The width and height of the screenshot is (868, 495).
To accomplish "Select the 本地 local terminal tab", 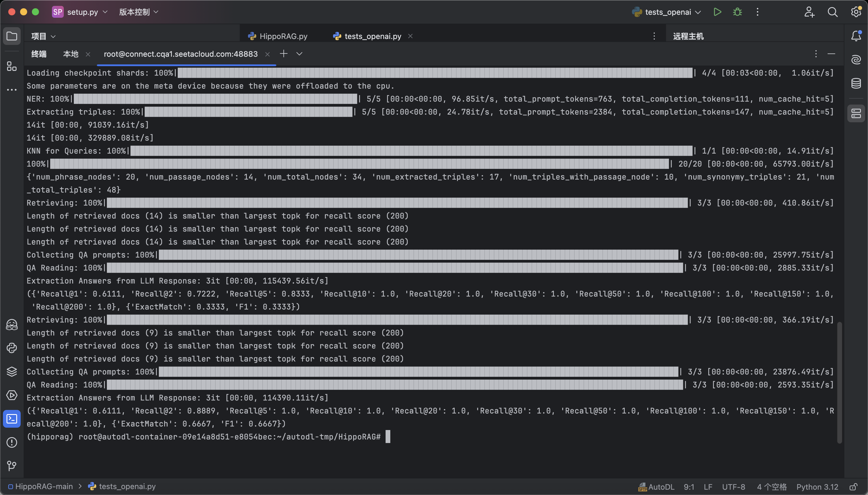I will (71, 54).
